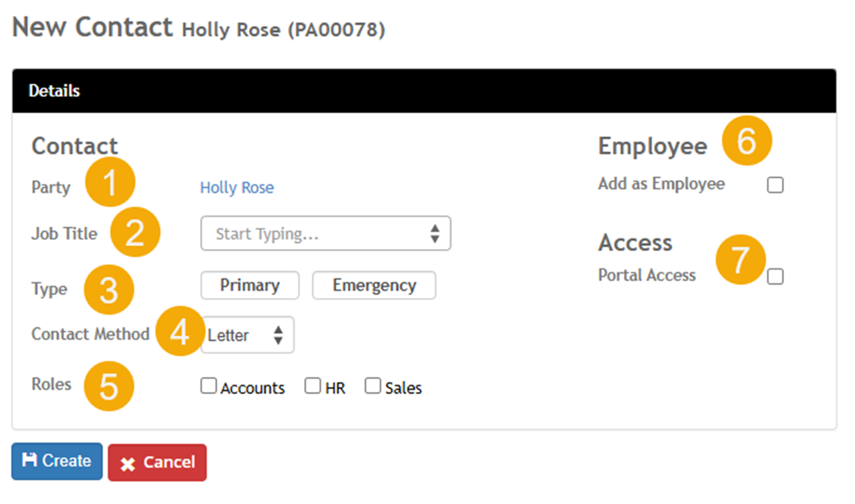Select the Primary contact type

pos(250,286)
